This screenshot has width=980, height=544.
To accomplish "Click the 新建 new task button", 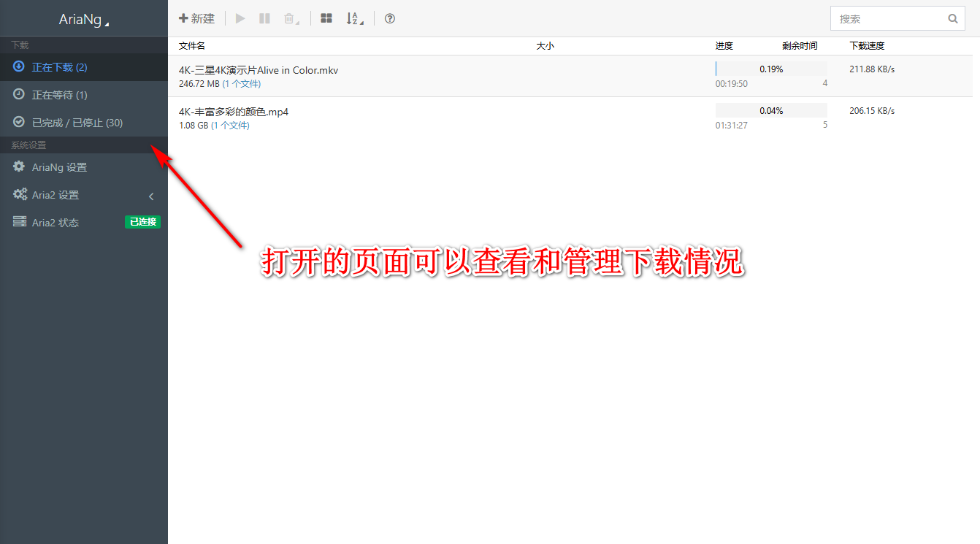I will click(197, 18).
